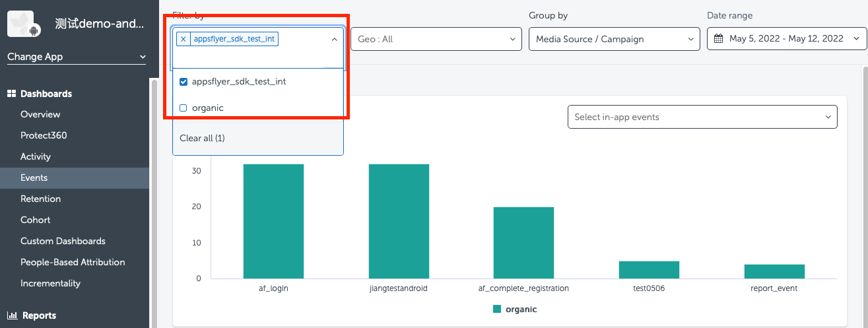
Task: Click the af_login bar in chart
Action: [273, 221]
